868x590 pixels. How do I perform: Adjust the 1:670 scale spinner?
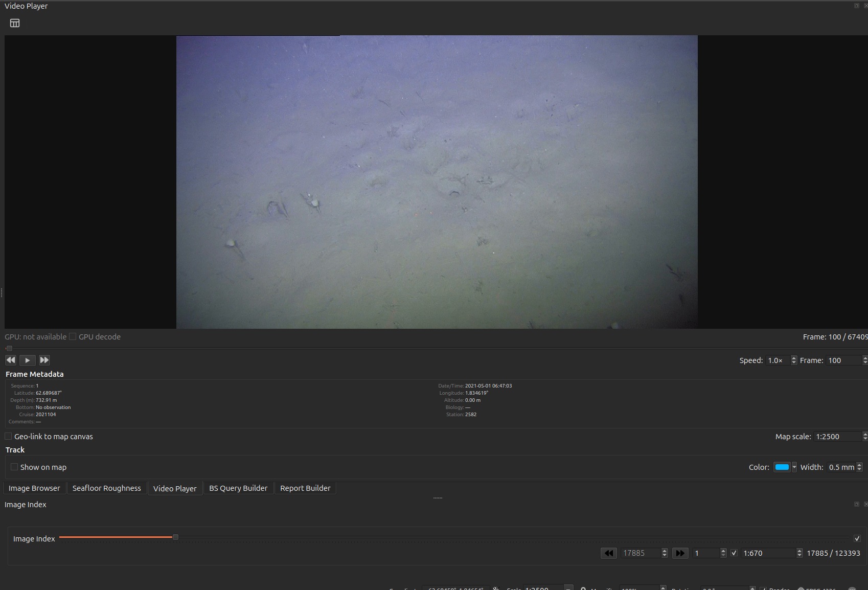(x=800, y=553)
